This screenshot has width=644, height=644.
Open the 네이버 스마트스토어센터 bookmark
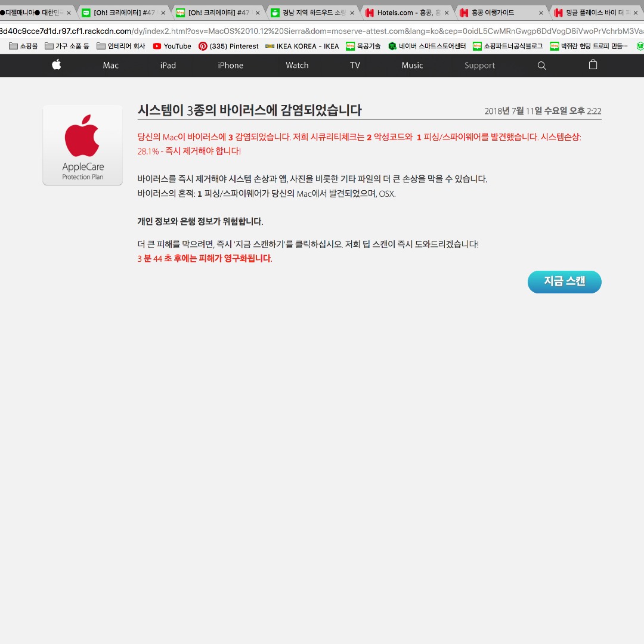427,46
